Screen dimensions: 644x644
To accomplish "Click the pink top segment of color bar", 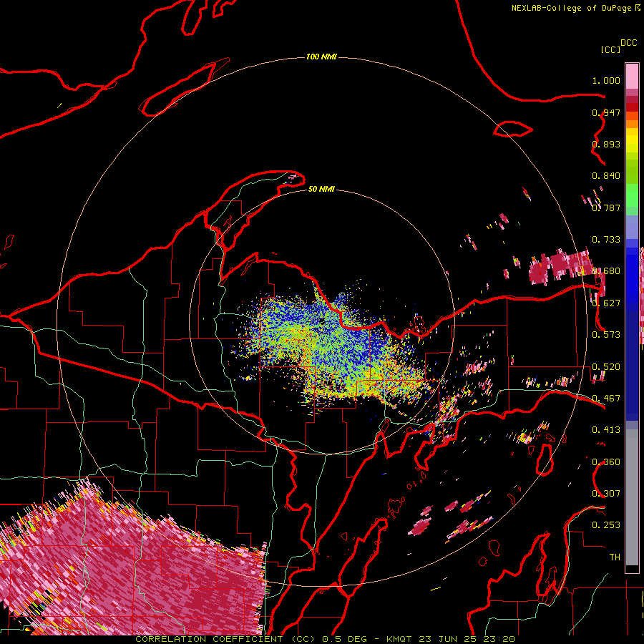I will coord(632,76).
